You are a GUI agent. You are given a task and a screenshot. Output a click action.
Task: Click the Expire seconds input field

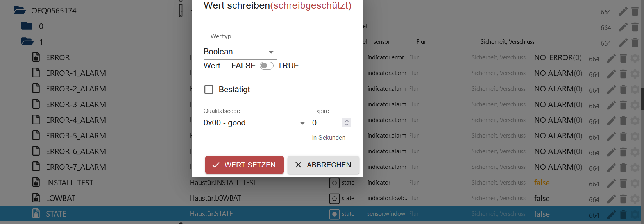[x=327, y=123]
